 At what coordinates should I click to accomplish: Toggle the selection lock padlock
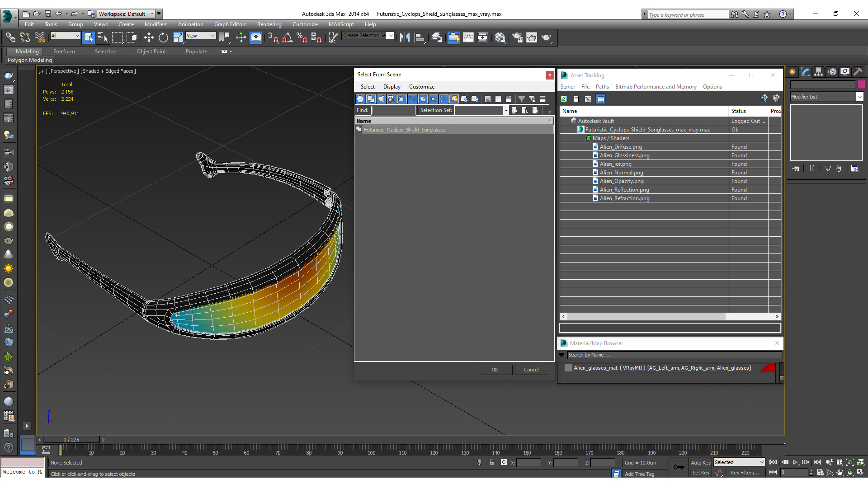point(491,463)
